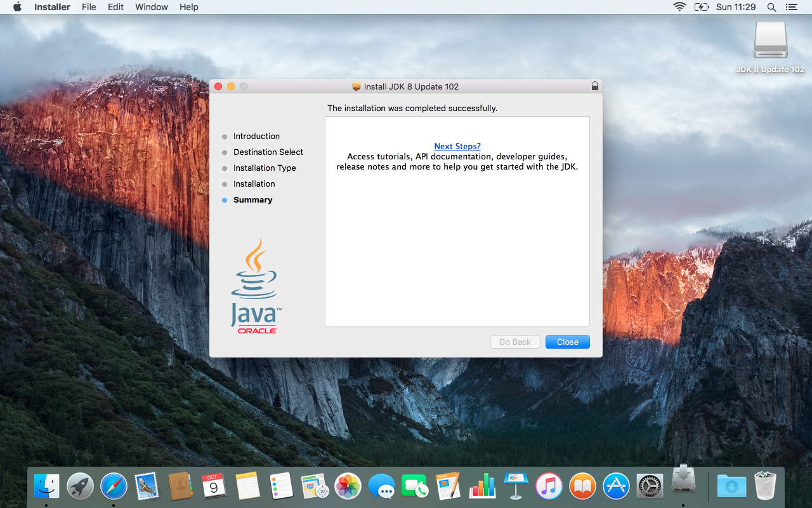Open System Preferences from the Dock

650,486
